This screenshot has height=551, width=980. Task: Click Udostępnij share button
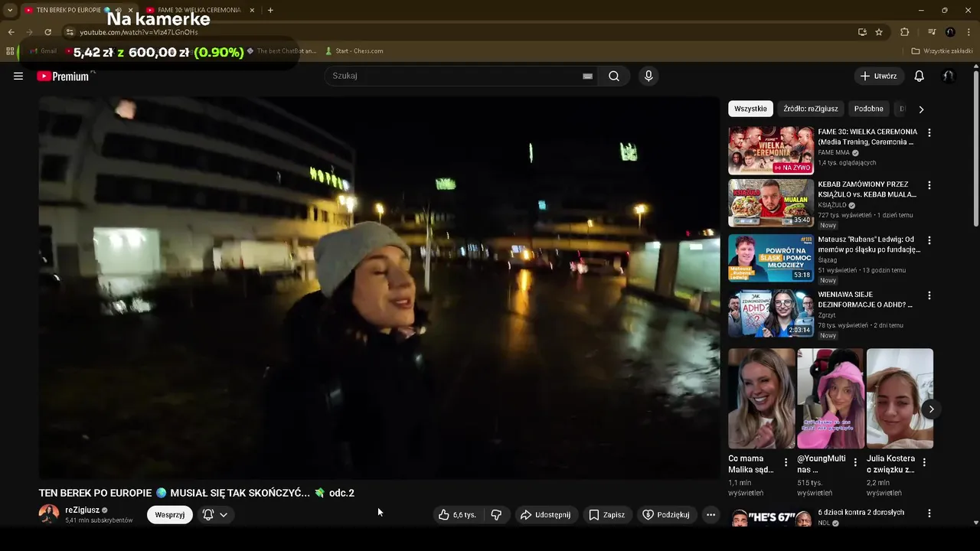(x=546, y=515)
